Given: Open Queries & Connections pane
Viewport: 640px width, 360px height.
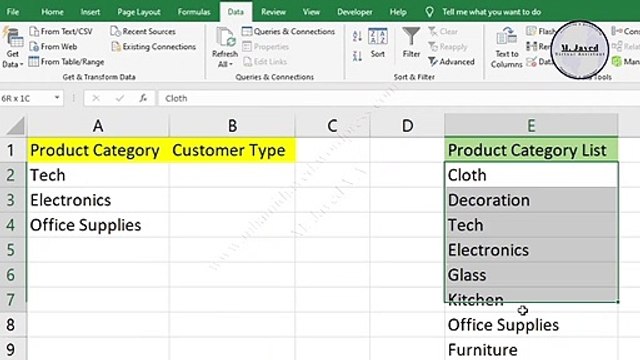Looking at the screenshot, I should coord(289,31).
